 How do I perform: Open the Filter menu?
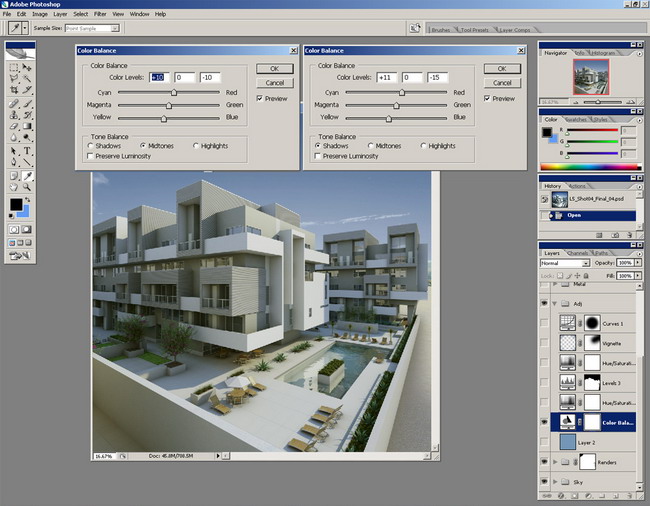coord(100,14)
